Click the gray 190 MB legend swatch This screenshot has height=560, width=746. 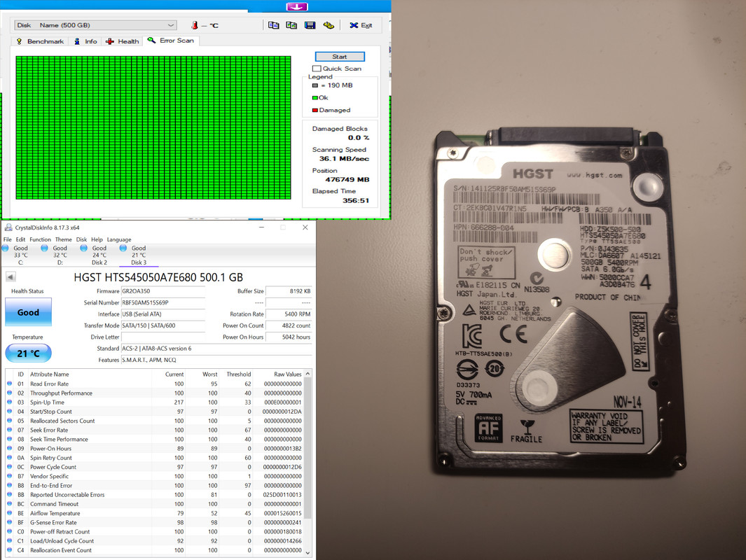click(315, 85)
